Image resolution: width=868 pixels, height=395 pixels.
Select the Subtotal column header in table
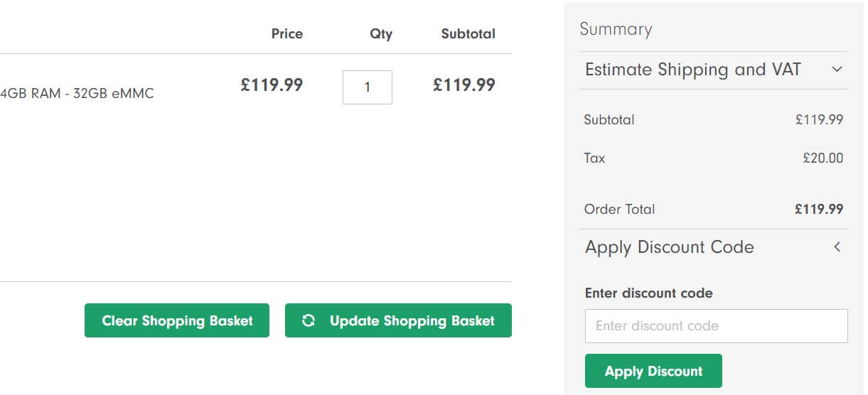pyautogui.click(x=468, y=33)
